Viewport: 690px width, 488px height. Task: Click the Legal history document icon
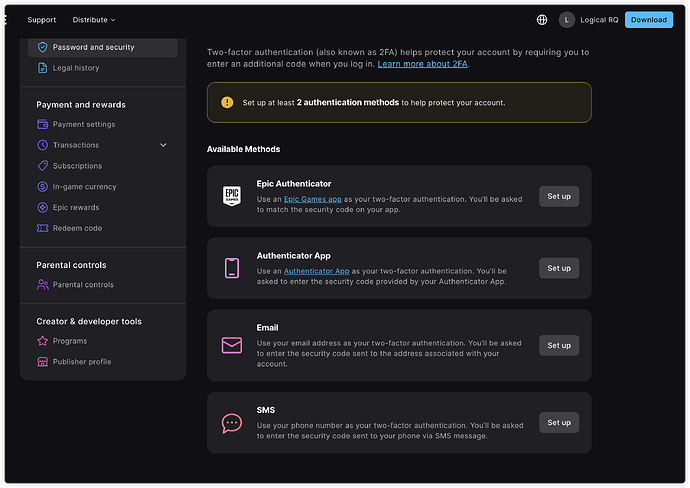(x=42, y=68)
